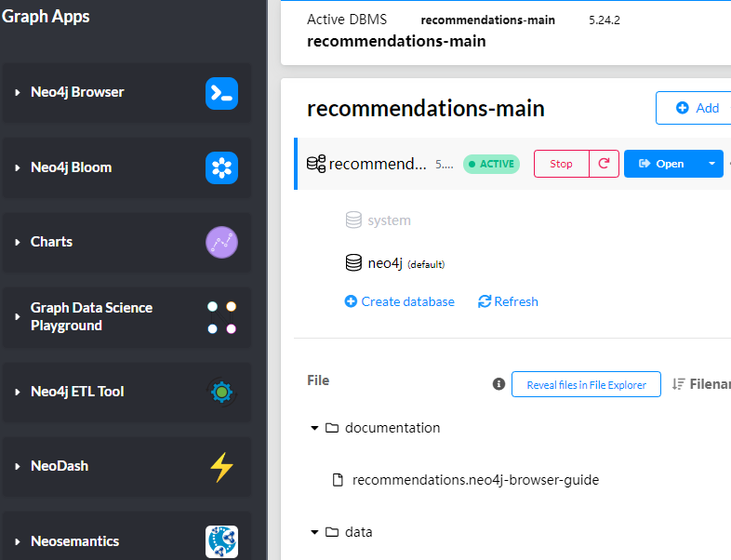Screen dimensions: 731x560
Task: Refresh the database list
Action: (x=508, y=301)
